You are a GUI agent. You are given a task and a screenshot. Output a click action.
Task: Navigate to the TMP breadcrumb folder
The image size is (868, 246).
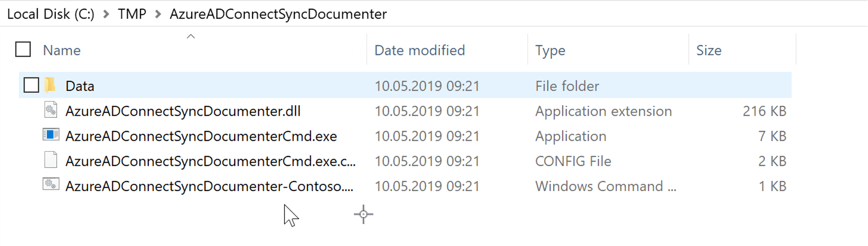tap(132, 14)
